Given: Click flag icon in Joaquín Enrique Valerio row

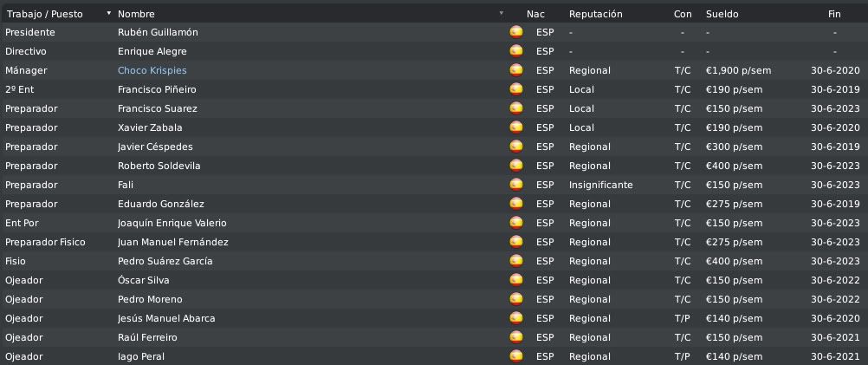Looking at the screenshot, I should (x=516, y=223).
